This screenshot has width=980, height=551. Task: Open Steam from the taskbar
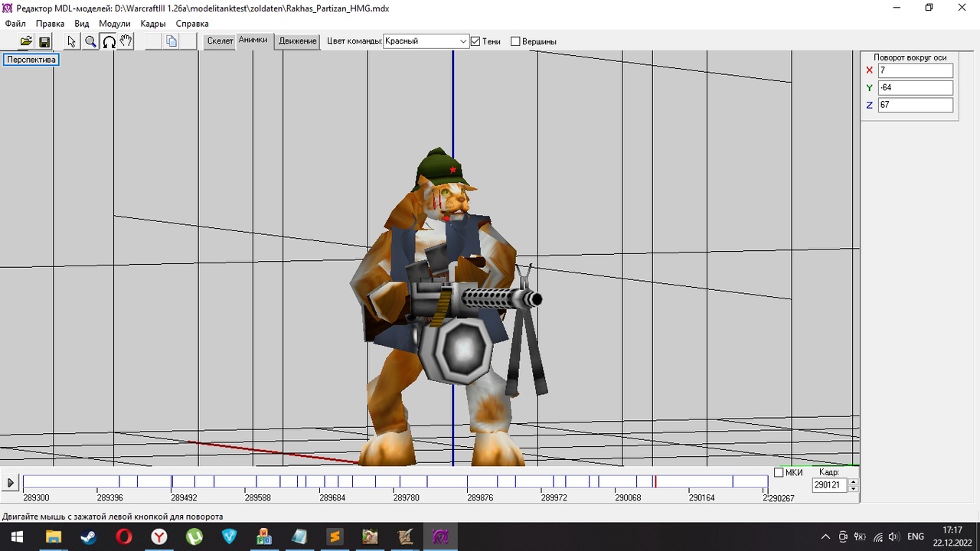(x=89, y=536)
